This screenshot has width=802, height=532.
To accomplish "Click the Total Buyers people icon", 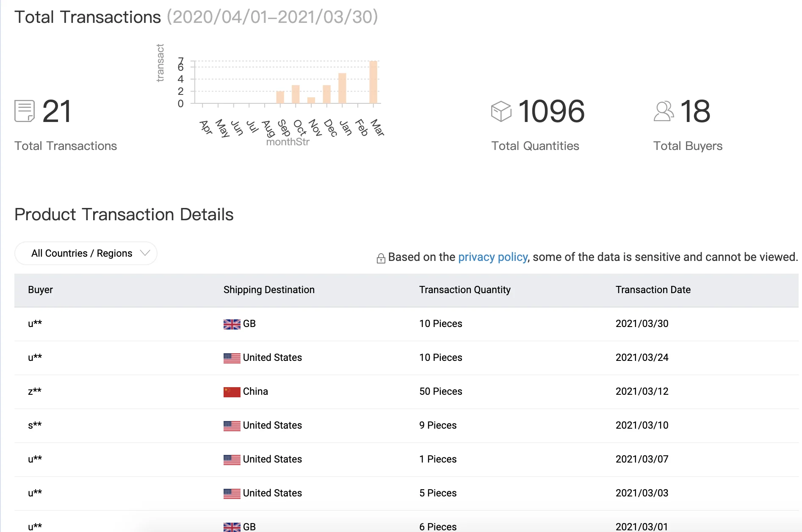I will (663, 111).
